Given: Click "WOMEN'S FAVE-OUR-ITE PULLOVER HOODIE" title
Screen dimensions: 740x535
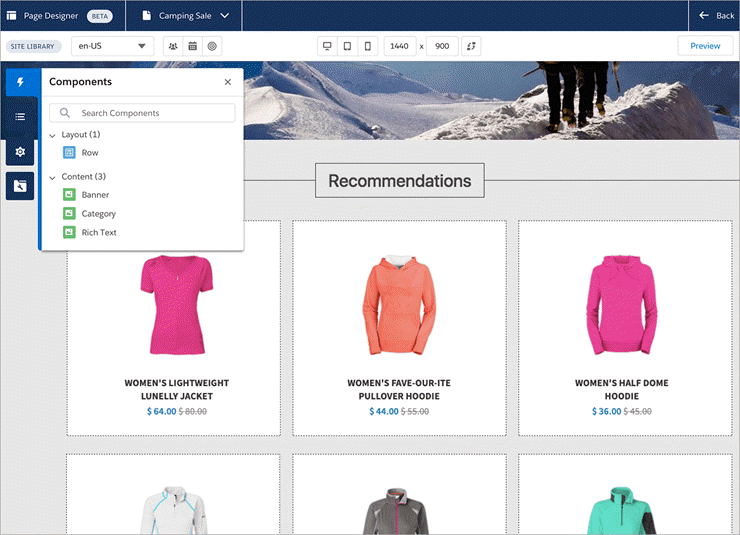Looking at the screenshot, I should click(399, 390).
